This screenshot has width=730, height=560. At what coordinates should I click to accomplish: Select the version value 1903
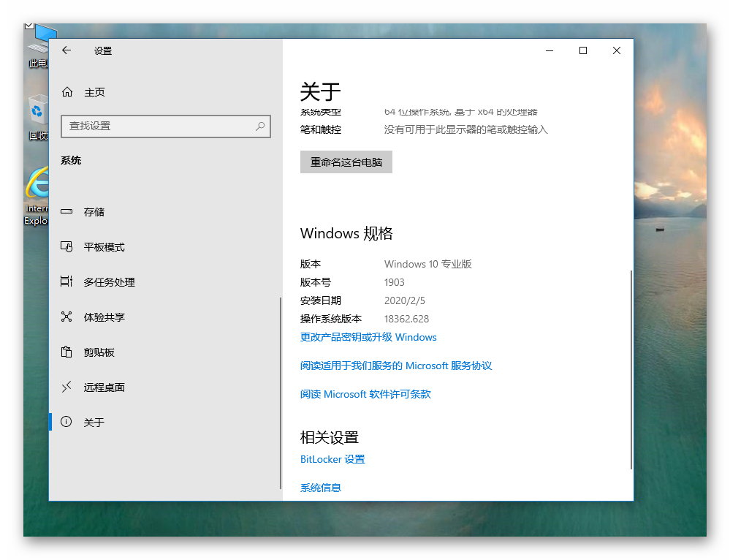tap(395, 282)
